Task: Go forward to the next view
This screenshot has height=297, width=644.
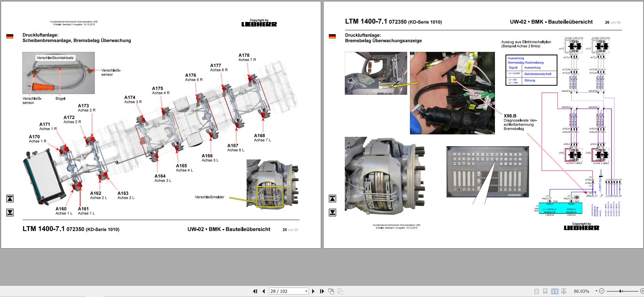Action: coord(340,291)
